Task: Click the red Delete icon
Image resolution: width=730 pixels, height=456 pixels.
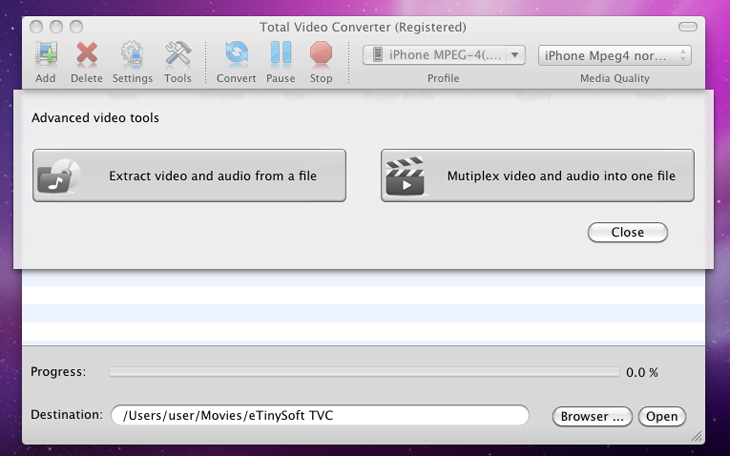Action: point(87,54)
